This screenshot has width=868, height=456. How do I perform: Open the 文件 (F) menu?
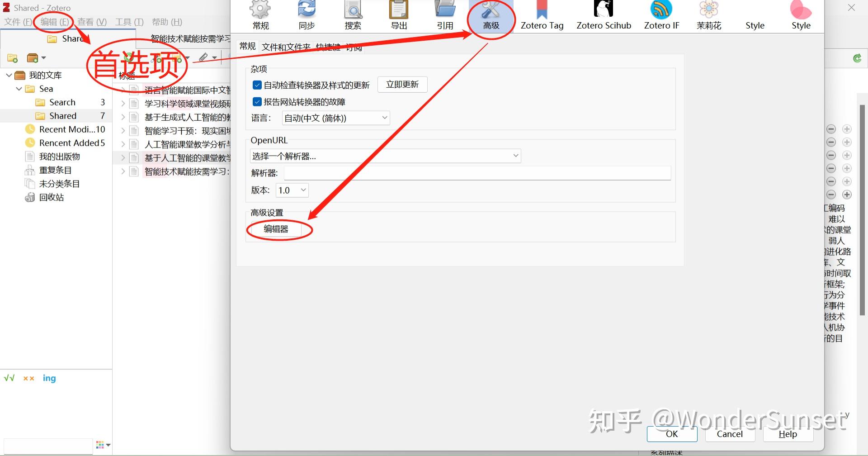pos(18,22)
